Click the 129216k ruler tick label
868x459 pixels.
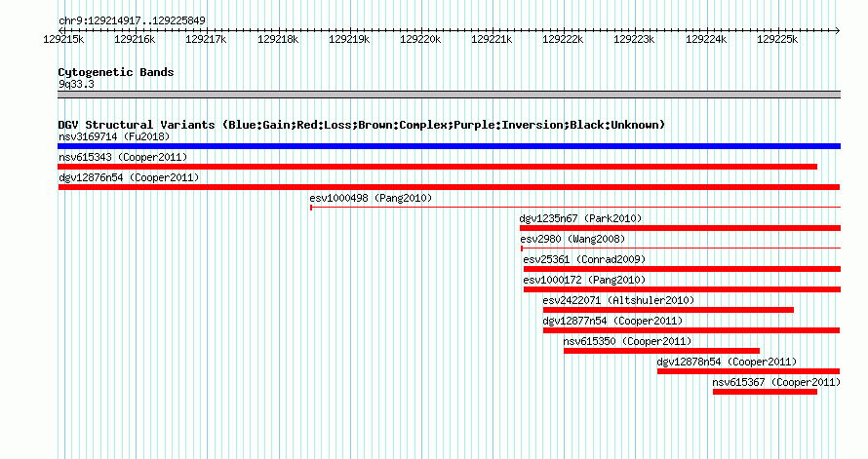point(135,39)
